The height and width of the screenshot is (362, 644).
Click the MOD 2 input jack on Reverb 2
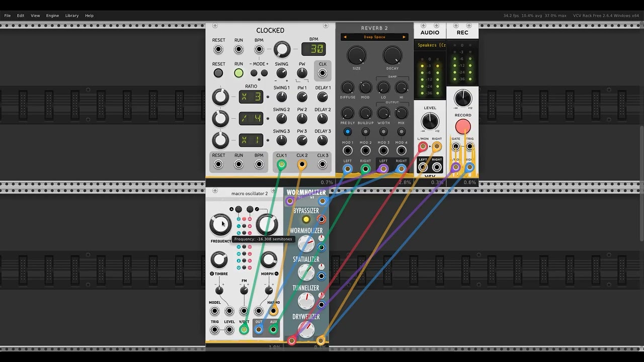coord(365,150)
